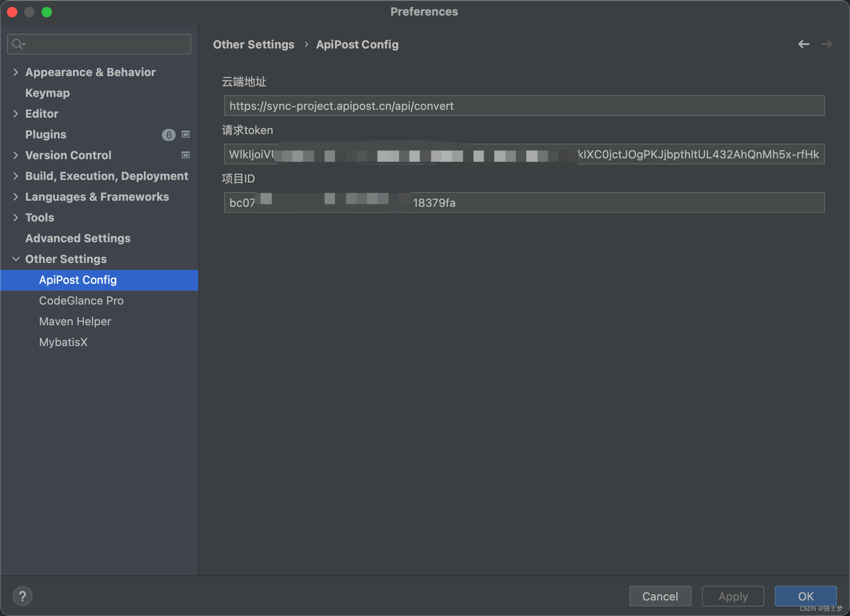This screenshot has width=850, height=616.
Task: Select Maven Helper settings entry
Action: click(75, 321)
